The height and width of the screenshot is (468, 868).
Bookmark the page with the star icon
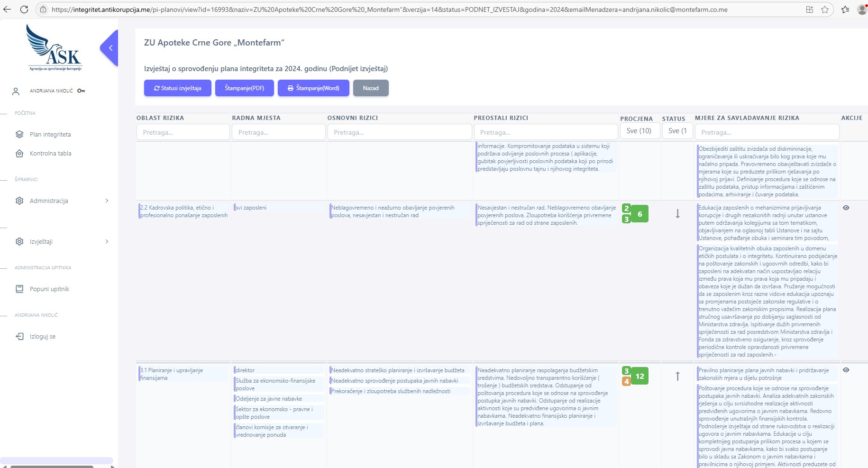pos(825,9)
